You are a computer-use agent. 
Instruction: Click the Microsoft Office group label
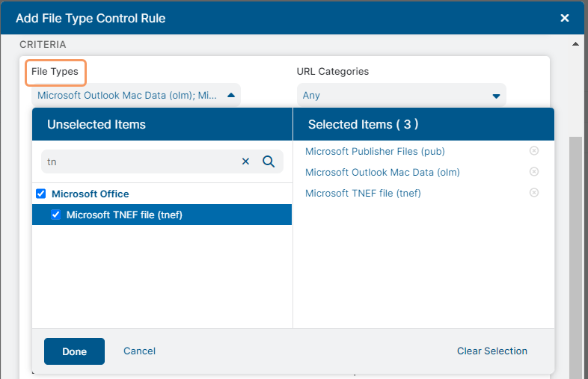pos(90,194)
